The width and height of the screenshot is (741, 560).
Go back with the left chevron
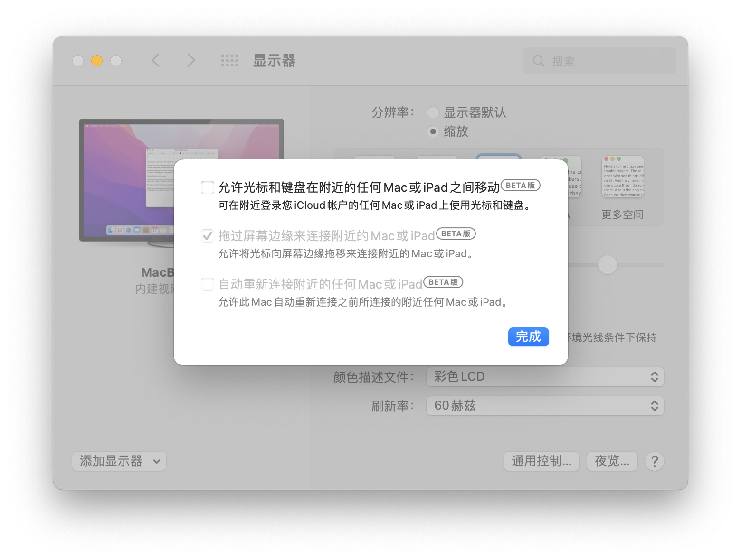coord(155,60)
